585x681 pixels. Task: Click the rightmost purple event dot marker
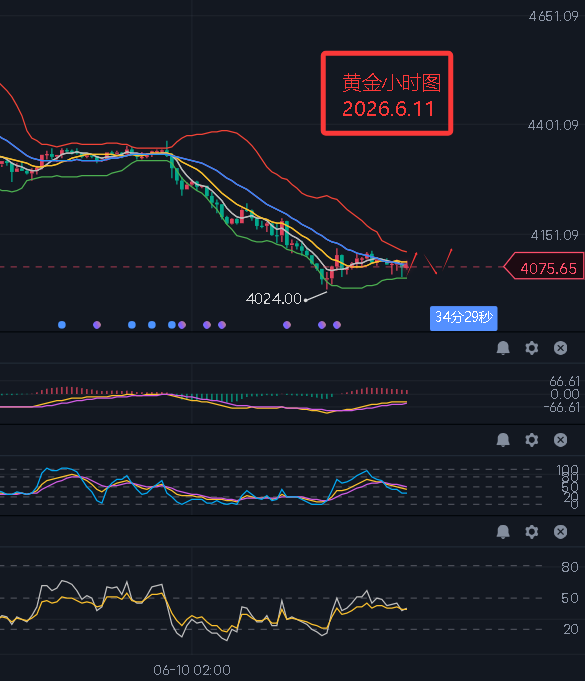tap(337, 325)
